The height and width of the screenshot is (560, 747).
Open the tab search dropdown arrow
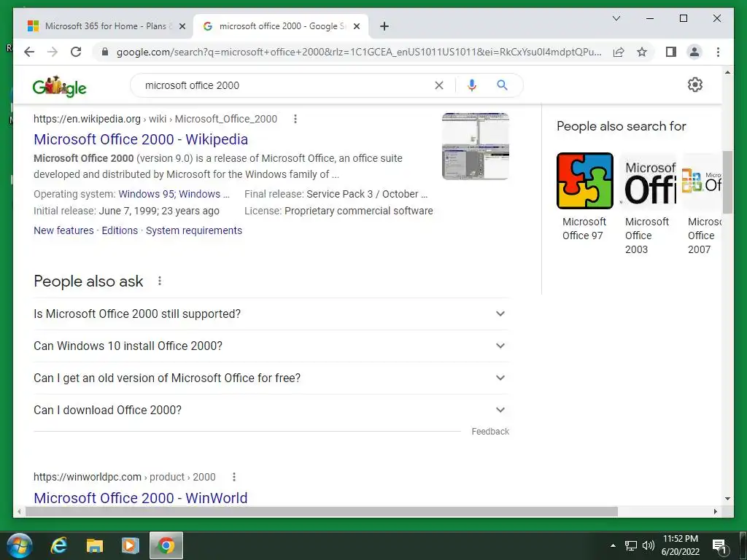tap(616, 18)
